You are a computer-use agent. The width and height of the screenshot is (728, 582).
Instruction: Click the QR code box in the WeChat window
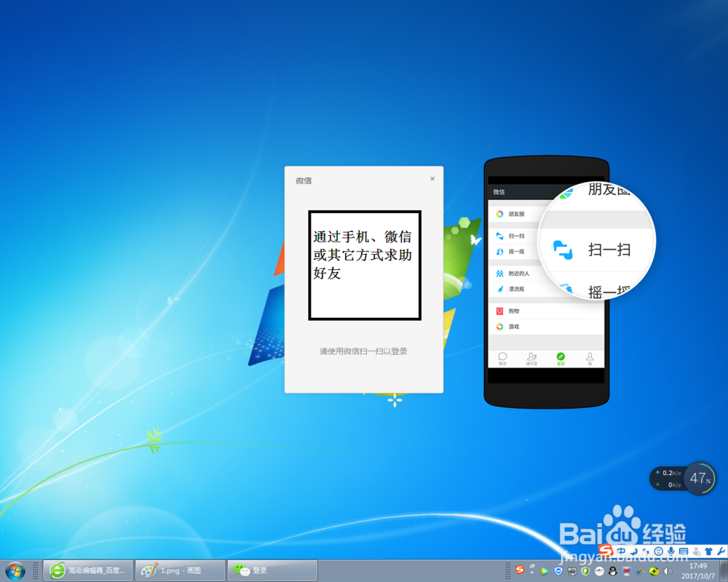(365, 266)
